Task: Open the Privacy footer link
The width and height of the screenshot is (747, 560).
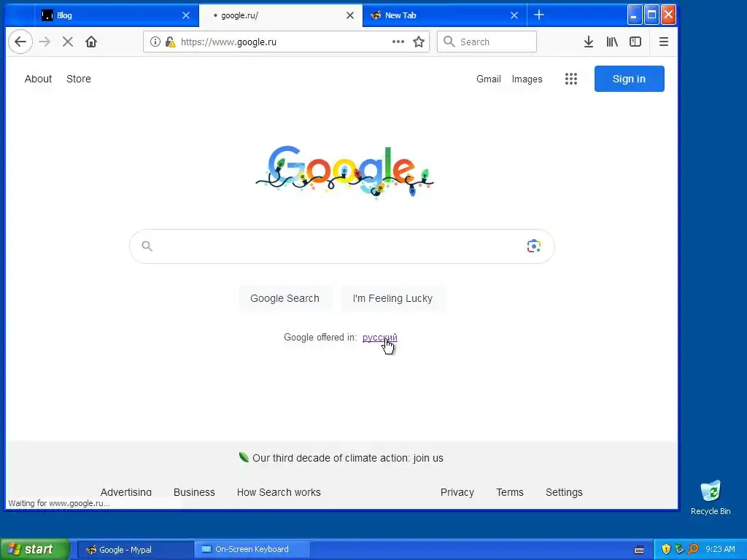Action: pyautogui.click(x=457, y=492)
